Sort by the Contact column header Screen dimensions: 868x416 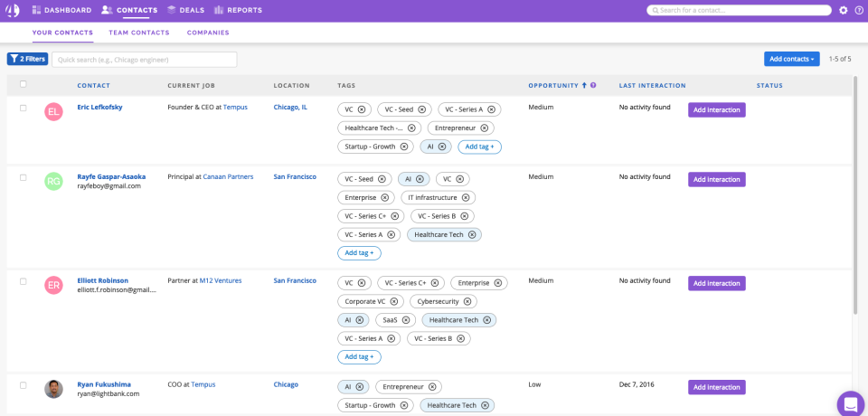pos(93,85)
